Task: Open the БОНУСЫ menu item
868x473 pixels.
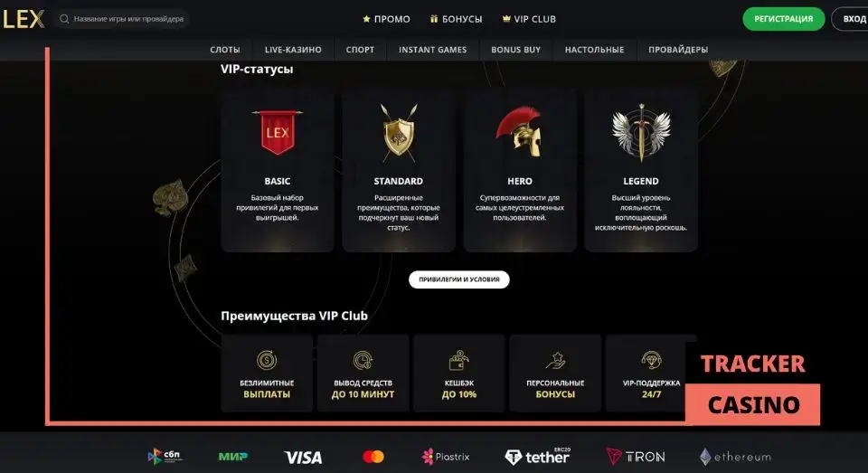Action: [456, 19]
